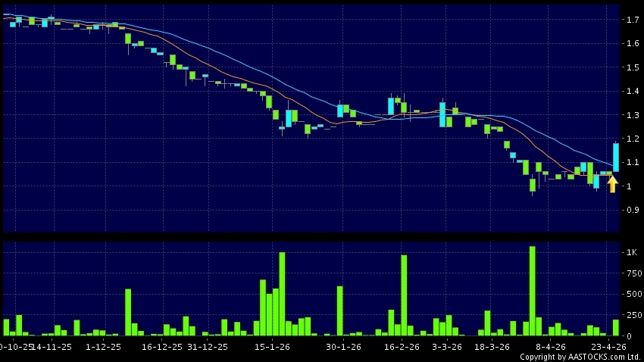Click the 1-12-25 date on time axis
This screenshot has width=644, height=362.
(x=104, y=346)
